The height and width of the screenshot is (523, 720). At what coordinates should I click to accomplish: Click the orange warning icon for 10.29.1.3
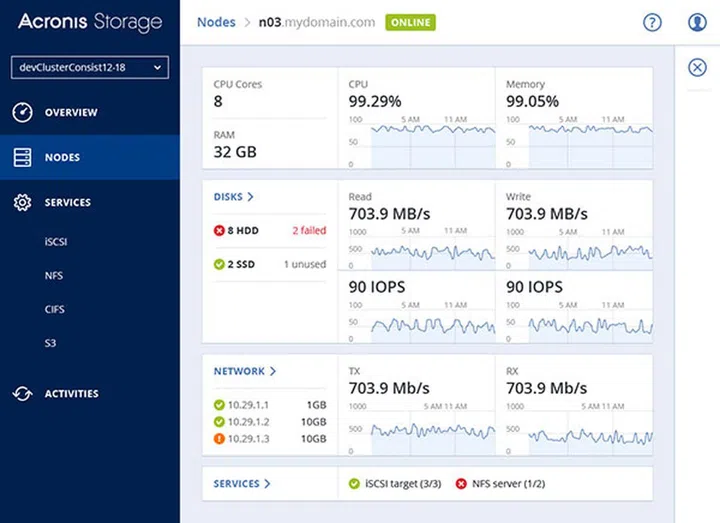(x=220, y=439)
